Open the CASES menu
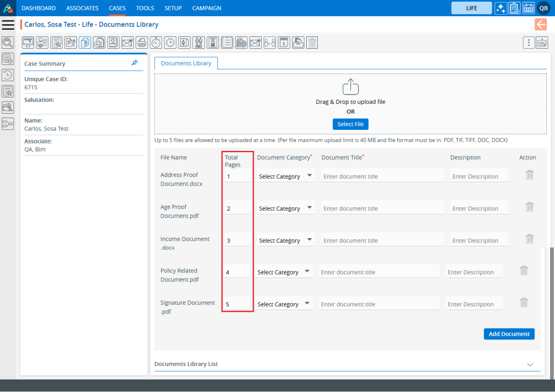 117,8
